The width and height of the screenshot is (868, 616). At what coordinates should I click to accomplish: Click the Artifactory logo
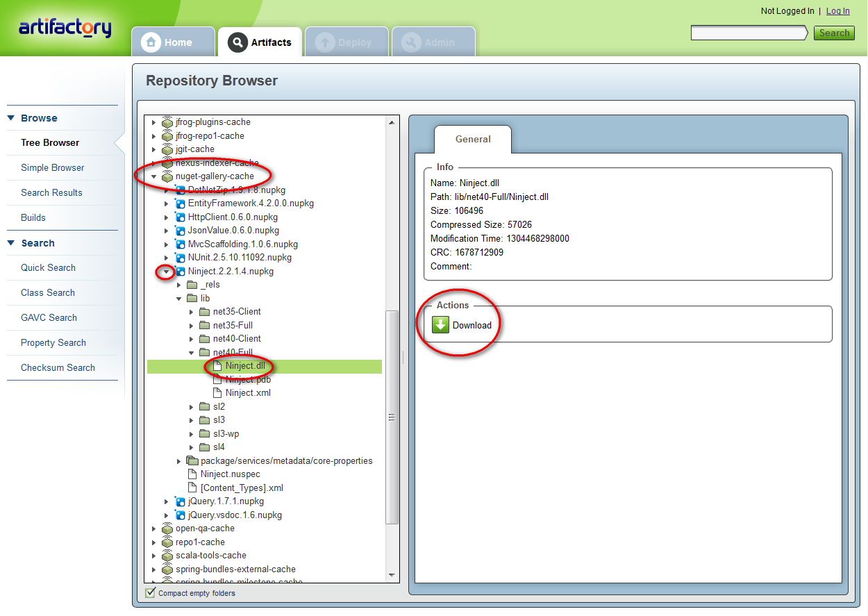point(65,28)
